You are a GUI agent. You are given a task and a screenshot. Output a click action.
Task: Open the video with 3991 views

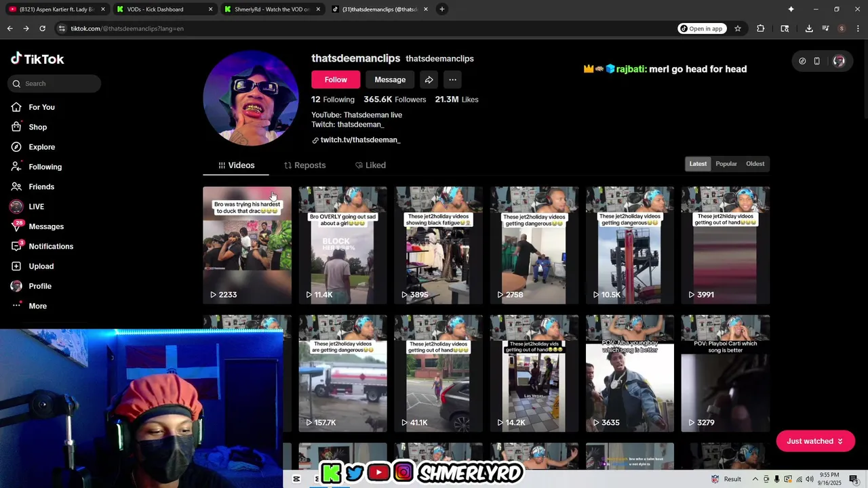point(726,245)
